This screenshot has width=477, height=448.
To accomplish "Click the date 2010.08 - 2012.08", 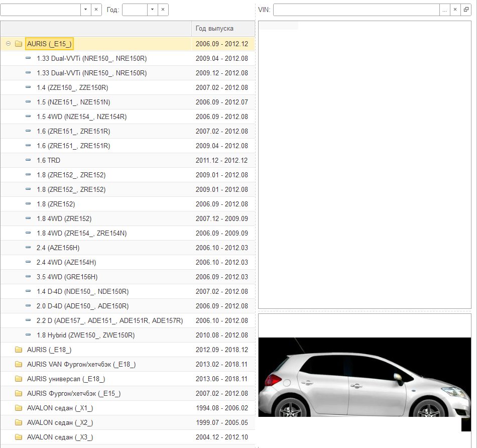I will pyautogui.click(x=222, y=335).
